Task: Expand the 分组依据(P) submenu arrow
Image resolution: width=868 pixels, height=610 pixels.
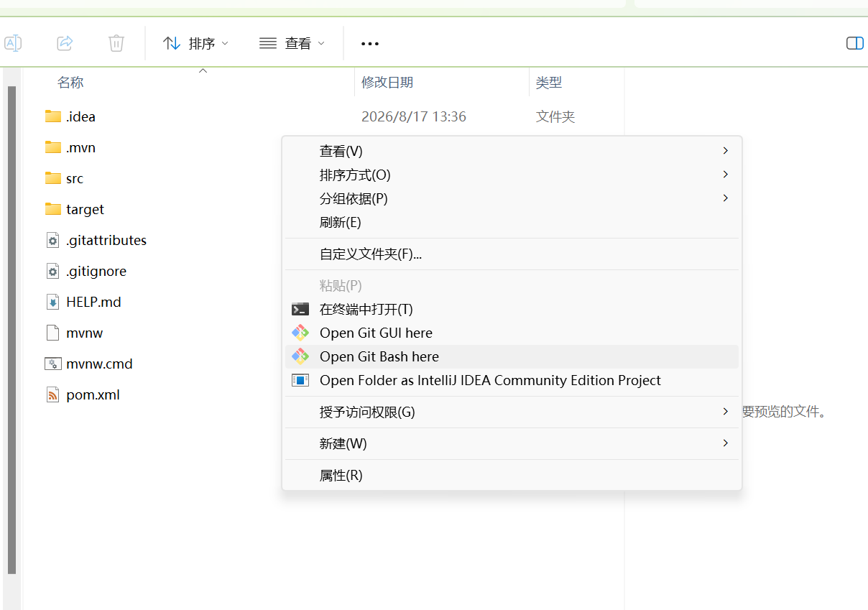Action: [x=726, y=198]
